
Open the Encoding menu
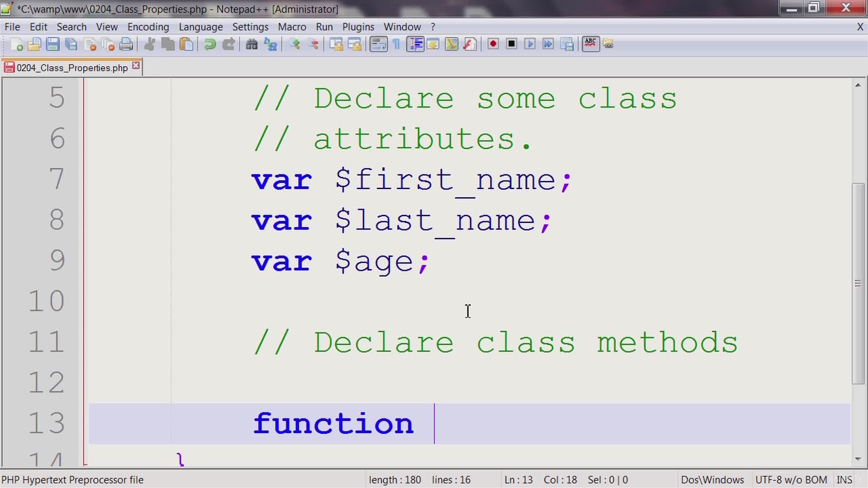148,27
